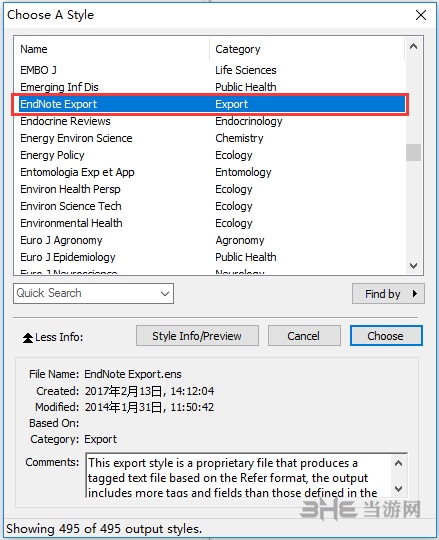Collapse details via Less Info

click(53, 337)
